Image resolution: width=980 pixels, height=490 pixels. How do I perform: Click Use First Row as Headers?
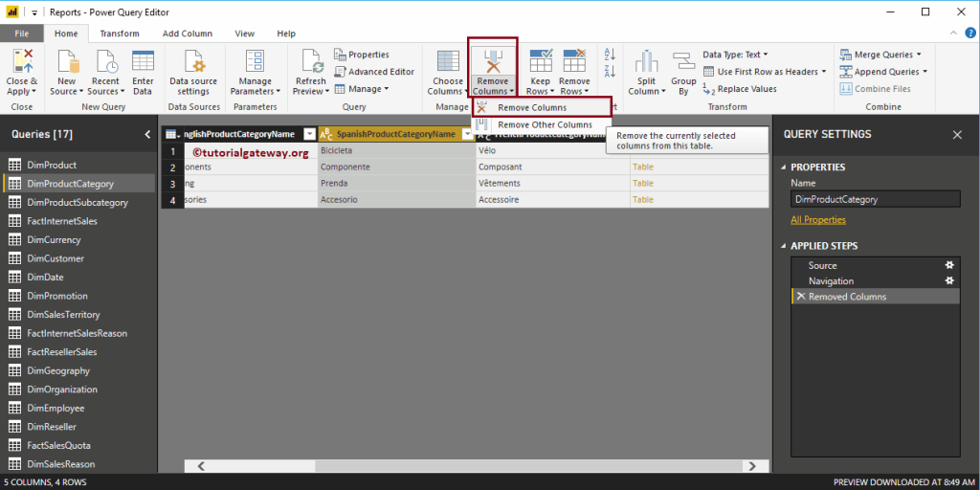[x=765, y=71]
